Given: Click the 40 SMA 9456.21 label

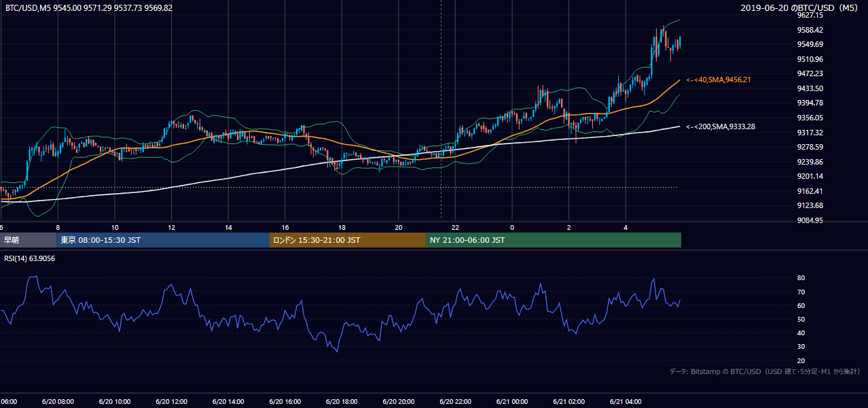Looking at the screenshot, I should (x=718, y=80).
